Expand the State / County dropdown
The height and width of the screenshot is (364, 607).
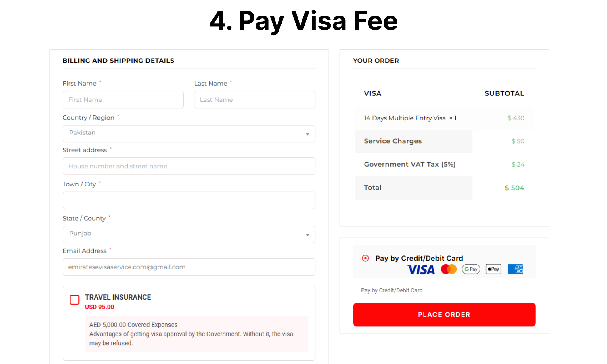point(189,234)
